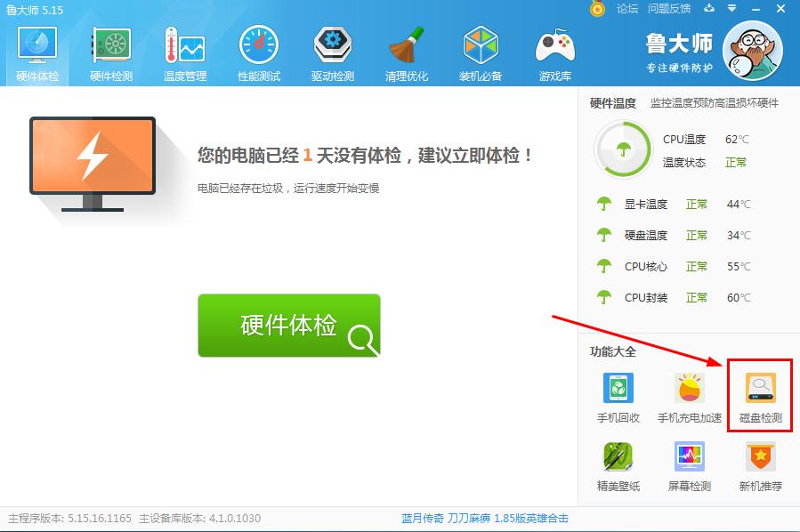Click the 蓝月传奇 advertisement link at bottom
The image size is (800, 532).
[x=485, y=519]
